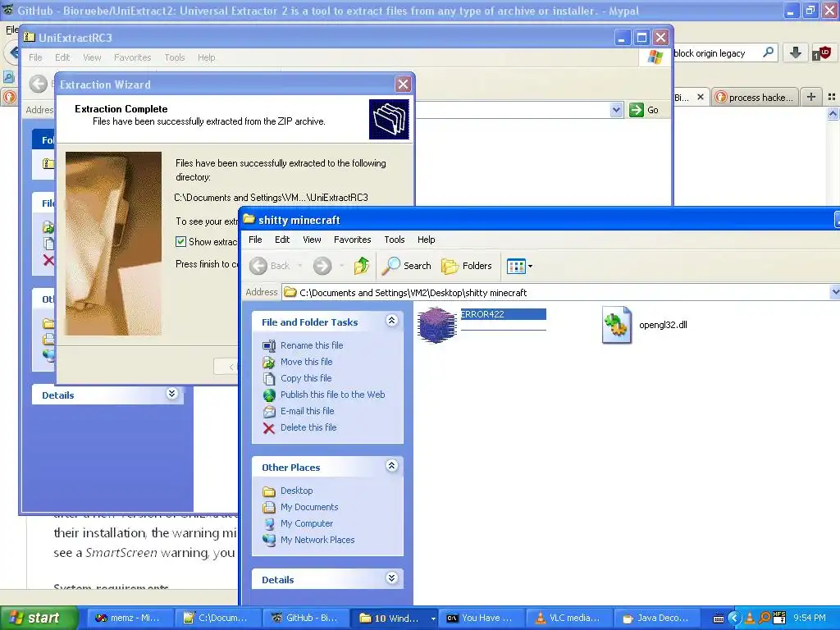This screenshot has width=840, height=630.
Task: Open Tools menu in UniExtractRC3 window
Action: point(175,57)
